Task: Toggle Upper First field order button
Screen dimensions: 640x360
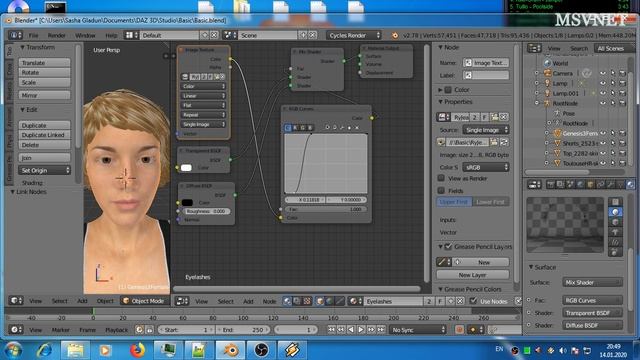Action: (454, 202)
